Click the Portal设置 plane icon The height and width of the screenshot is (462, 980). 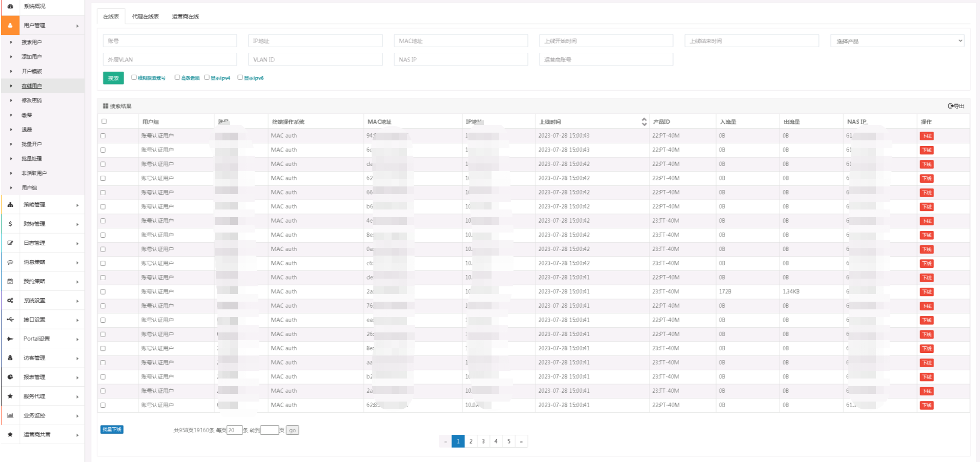(10, 339)
